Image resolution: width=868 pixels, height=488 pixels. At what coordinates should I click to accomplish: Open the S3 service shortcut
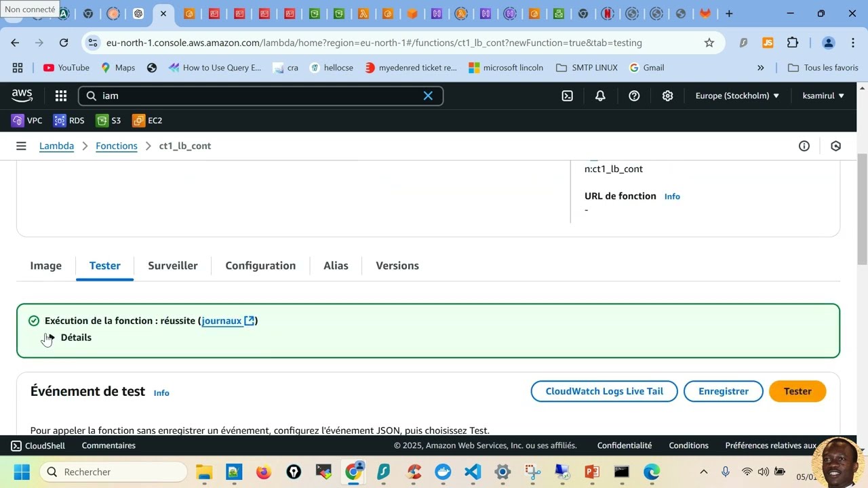pos(108,121)
